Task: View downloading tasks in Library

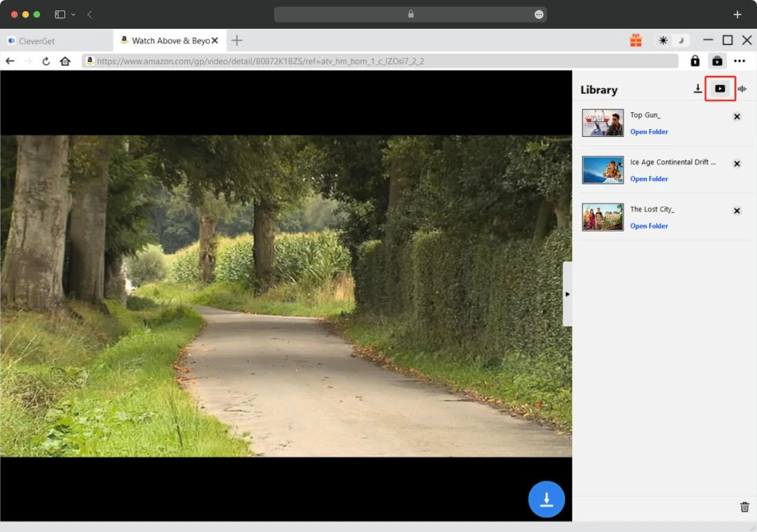Action: (697, 88)
